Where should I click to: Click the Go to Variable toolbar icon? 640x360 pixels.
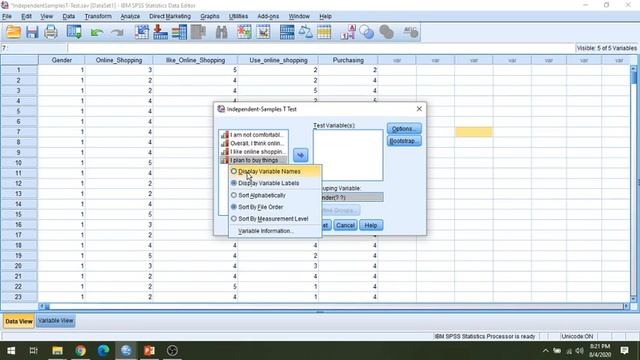(160, 32)
